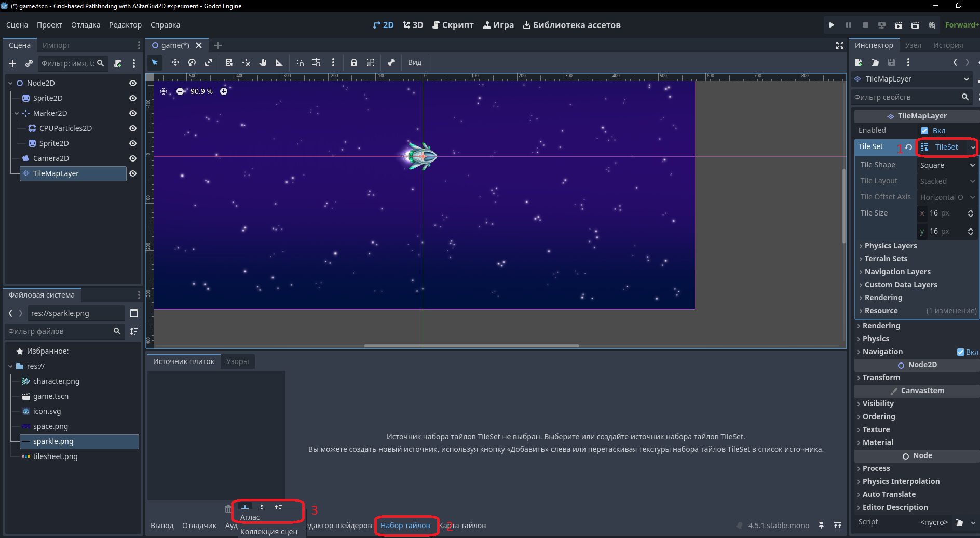Viewport: 980px width, 538px height.
Task: Click the remote deploy icon
Action: (882, 25)
